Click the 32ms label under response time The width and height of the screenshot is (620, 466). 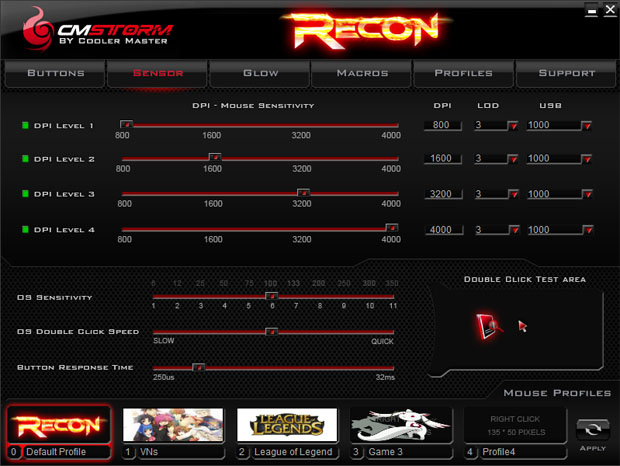[385, 377]
